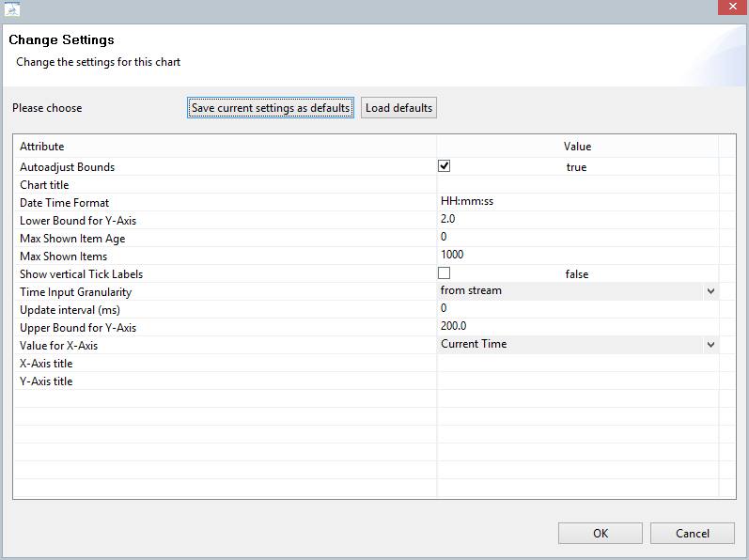Click Save current settings as defaults

point(271,108)
